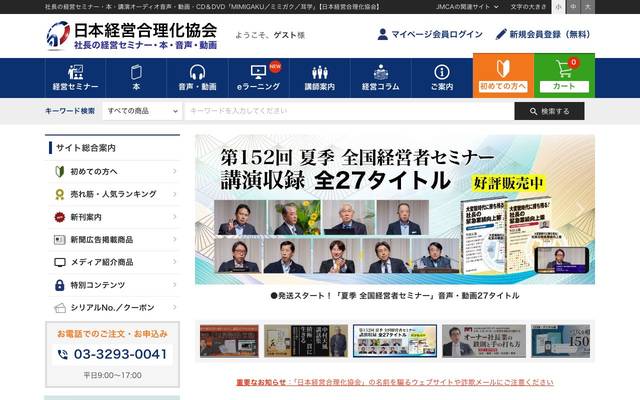Click the 発送スタート！夏季 全国経営者セミナー caption link
The image size is (640, 400).
coord(395,296)
